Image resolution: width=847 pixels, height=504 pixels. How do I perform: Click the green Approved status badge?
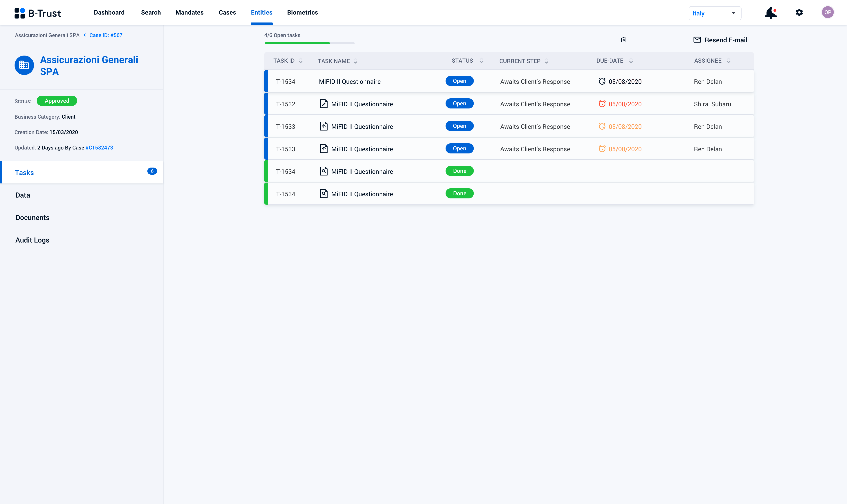tap(57, 101)
